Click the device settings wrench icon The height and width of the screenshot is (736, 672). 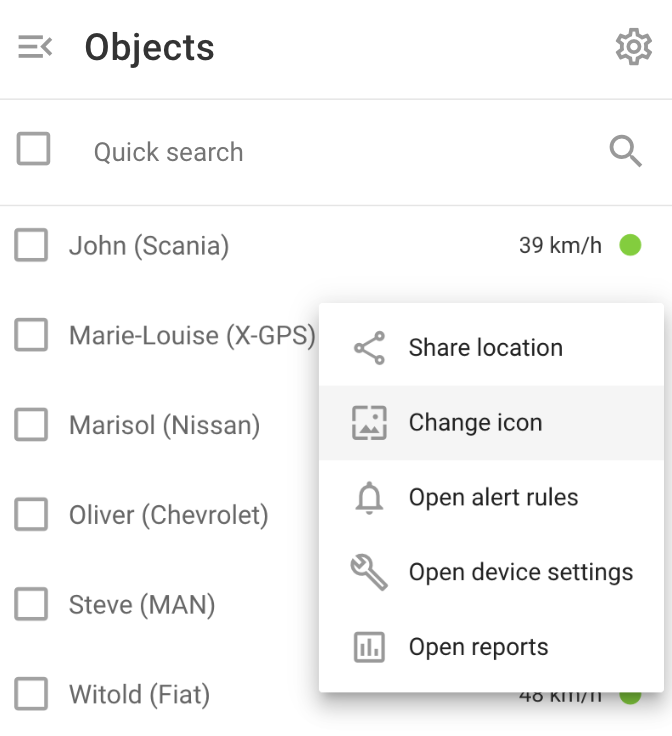tap(369, 572)
